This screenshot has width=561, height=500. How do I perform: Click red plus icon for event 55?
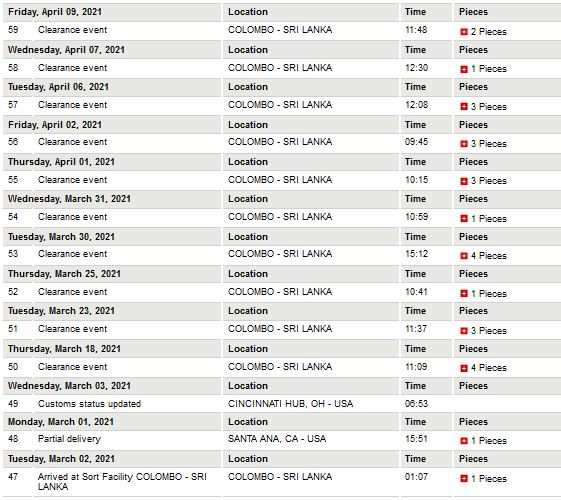464,181
